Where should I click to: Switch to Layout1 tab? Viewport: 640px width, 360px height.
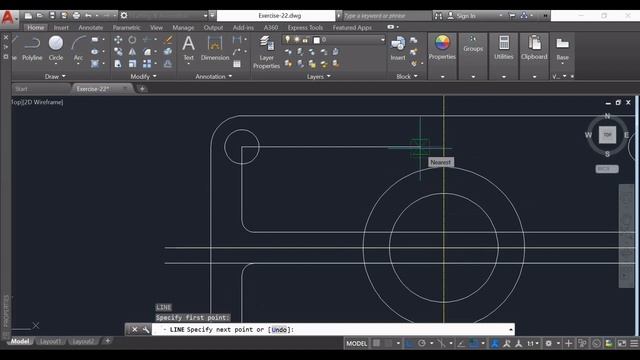click(x=50, y=341)
